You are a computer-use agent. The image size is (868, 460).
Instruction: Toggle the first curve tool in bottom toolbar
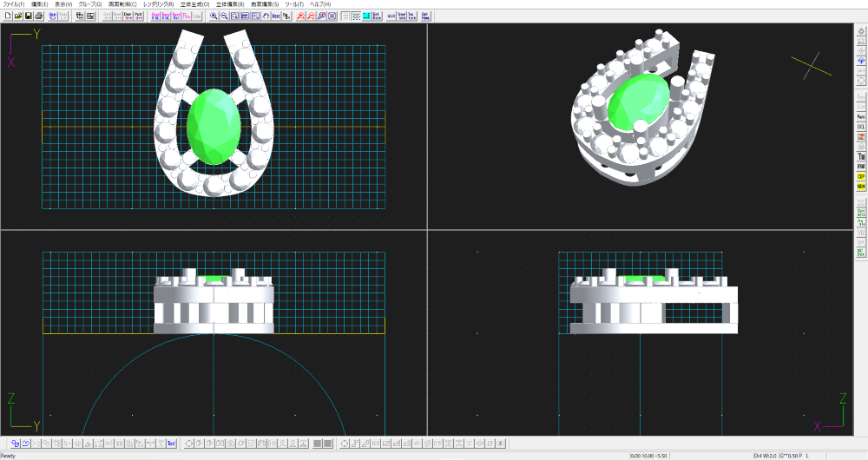(x=16, y=444)
